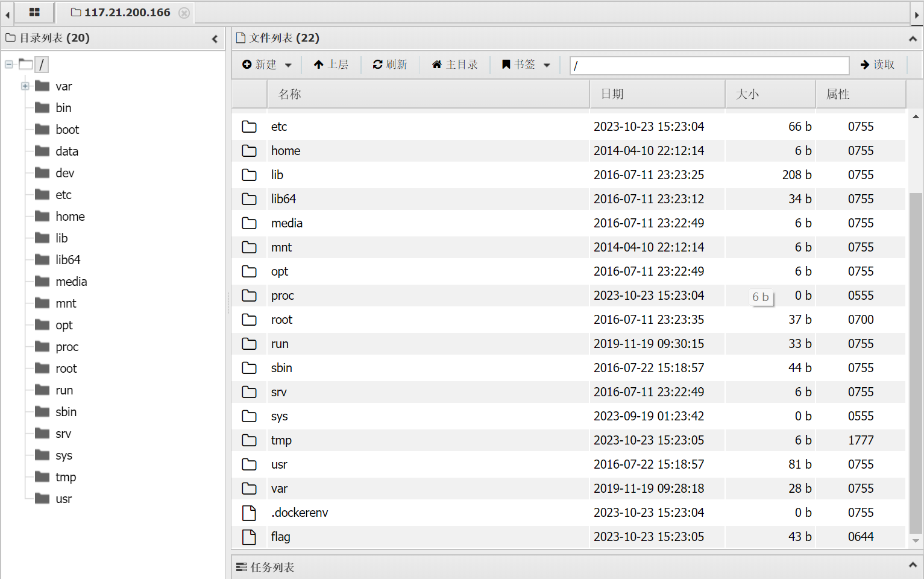
Task: Select the flag file name
Action: (x=280, y=537)
